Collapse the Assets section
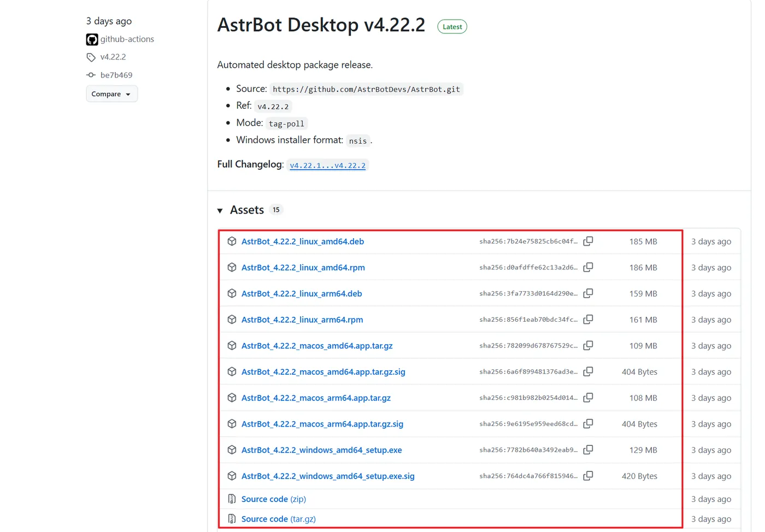The width and height of the screenshot is (765, 532). [x=220, y=210]
